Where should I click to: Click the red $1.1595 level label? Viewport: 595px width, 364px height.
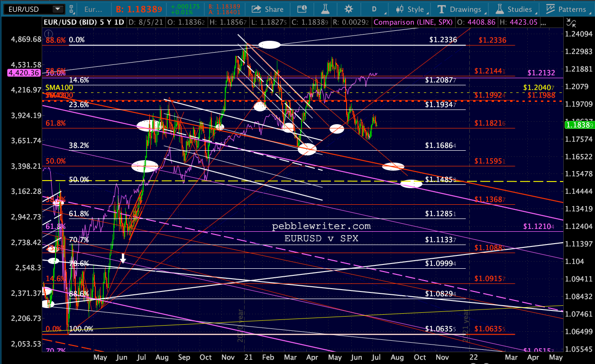490,162
